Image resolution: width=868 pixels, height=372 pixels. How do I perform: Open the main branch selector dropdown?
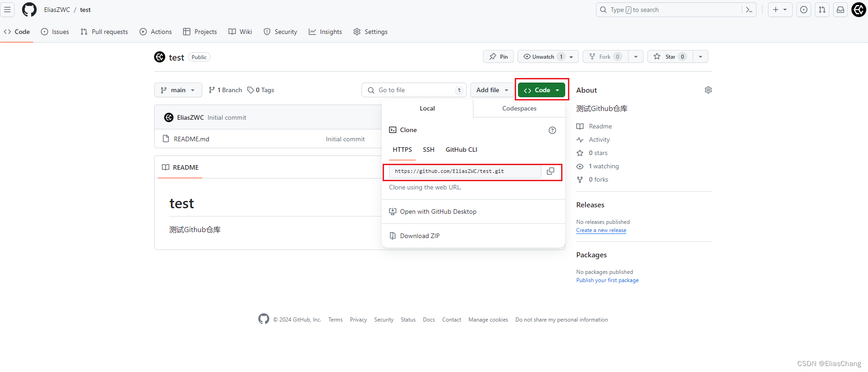coord(178,90)
